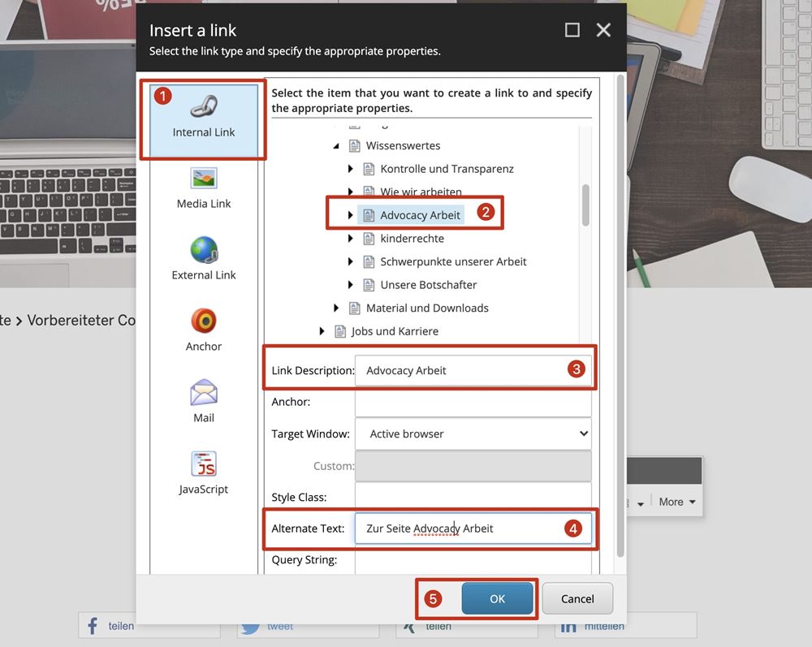812x647 pixels.
Task: Expand the Jobs und Karriere node
Action: click(x=322, y=331)
